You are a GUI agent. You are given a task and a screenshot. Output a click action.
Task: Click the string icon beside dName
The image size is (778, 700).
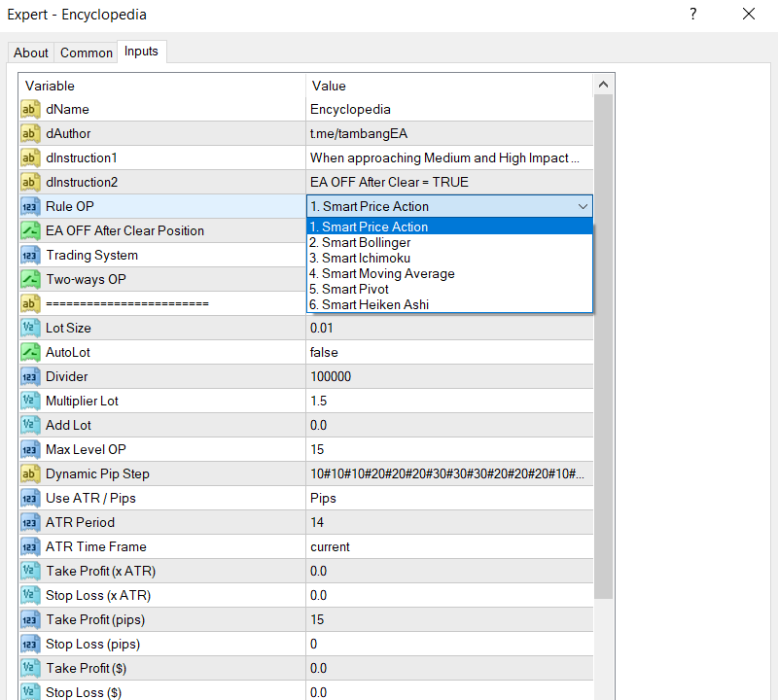coord(30,109)
